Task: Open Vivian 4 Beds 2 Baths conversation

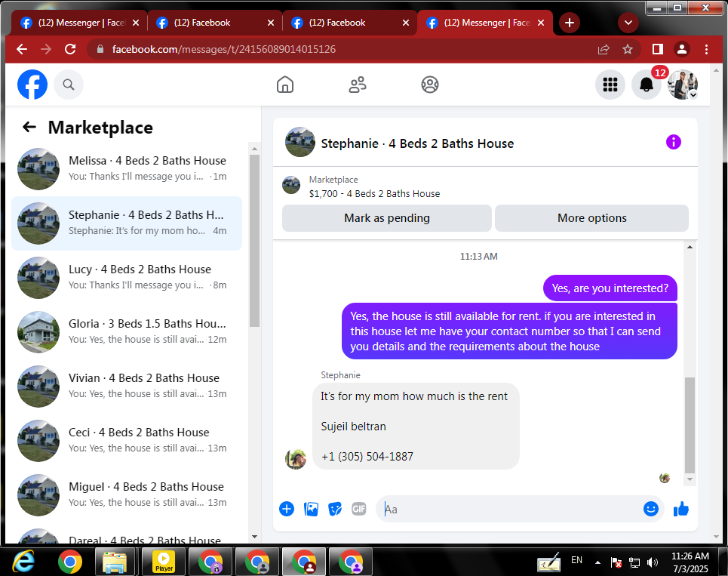Action: click(127, 386)
